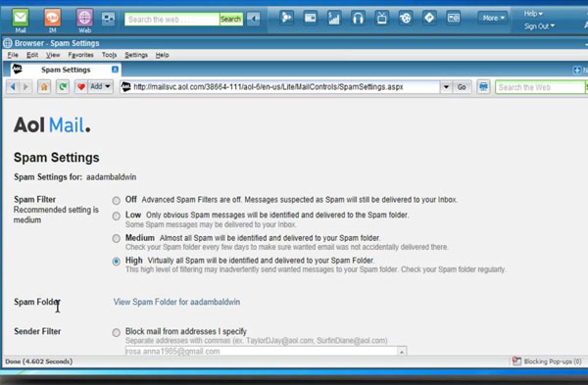The height and width of the screenshot is (385, 588).
Task: Click the Done (4.602 Seconds) status
Action: click(39, 361)
